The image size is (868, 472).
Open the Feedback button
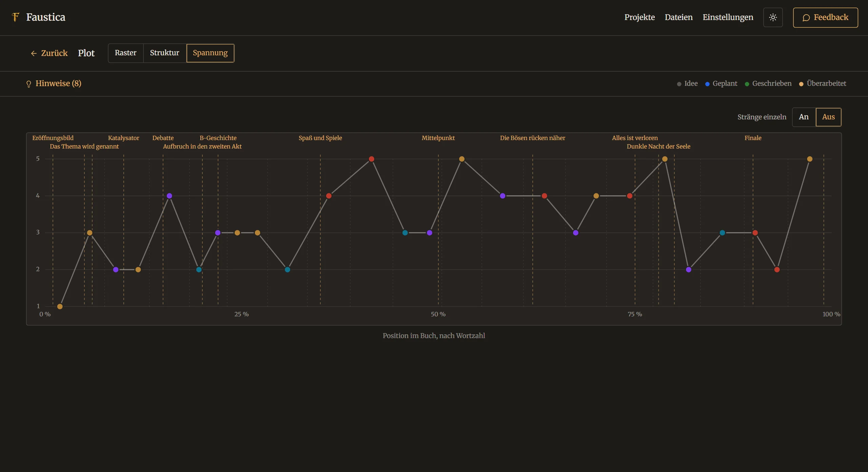(x=825, y=17)
